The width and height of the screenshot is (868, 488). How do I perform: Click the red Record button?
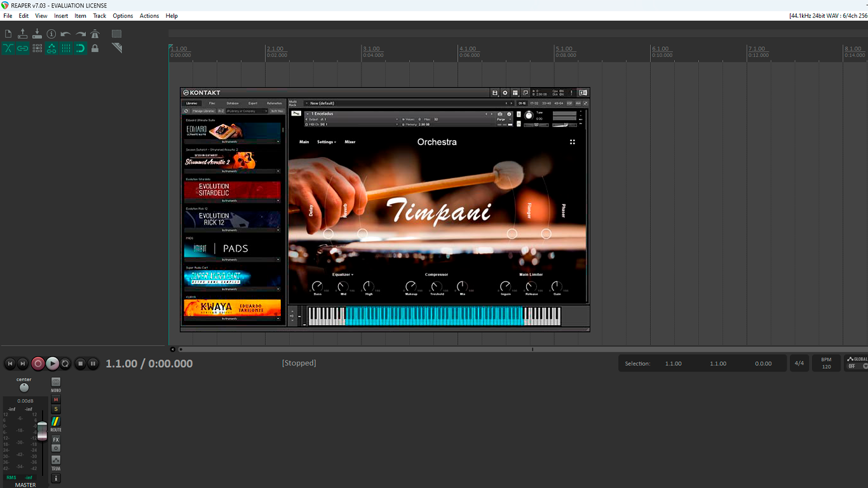38,363
